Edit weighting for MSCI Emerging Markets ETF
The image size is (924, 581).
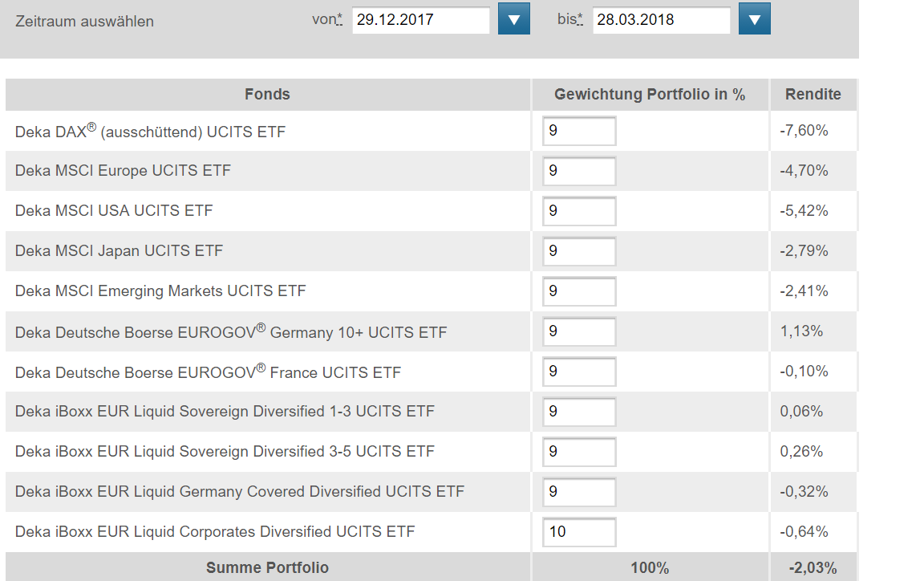click(x=579, y=291)
